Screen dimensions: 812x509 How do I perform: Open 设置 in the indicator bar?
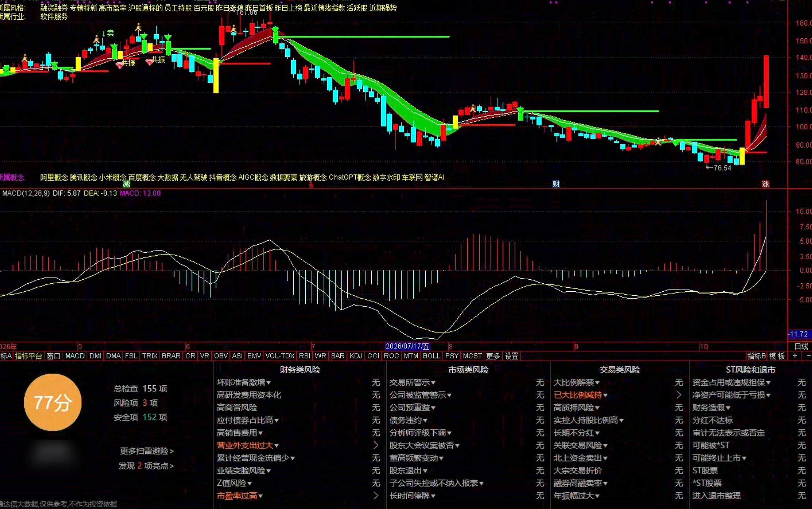511,356
